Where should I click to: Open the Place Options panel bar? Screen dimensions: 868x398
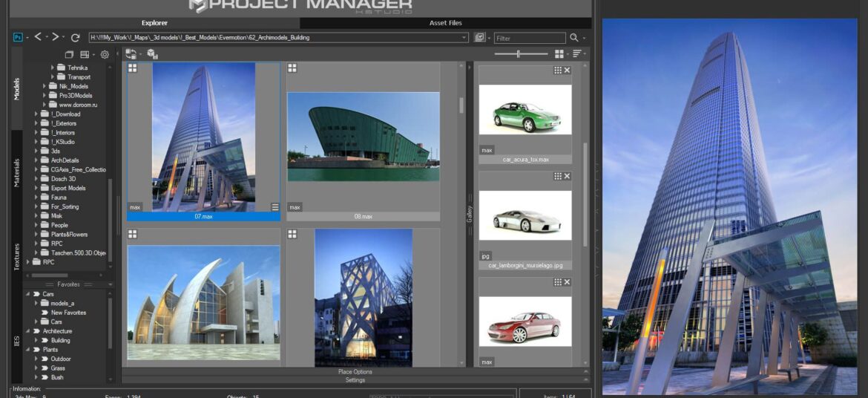355,371
